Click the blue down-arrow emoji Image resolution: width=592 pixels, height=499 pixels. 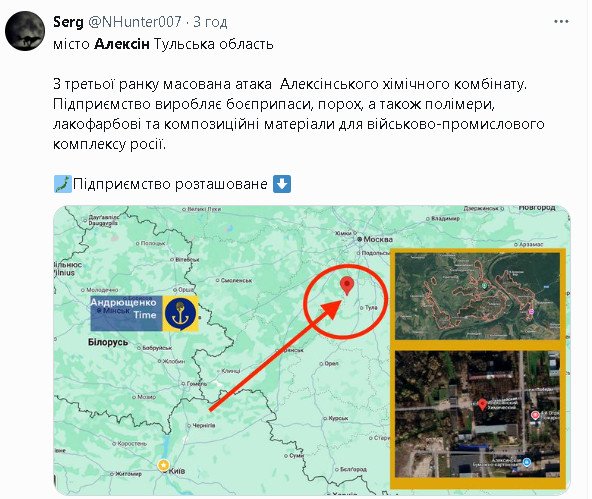282,184
